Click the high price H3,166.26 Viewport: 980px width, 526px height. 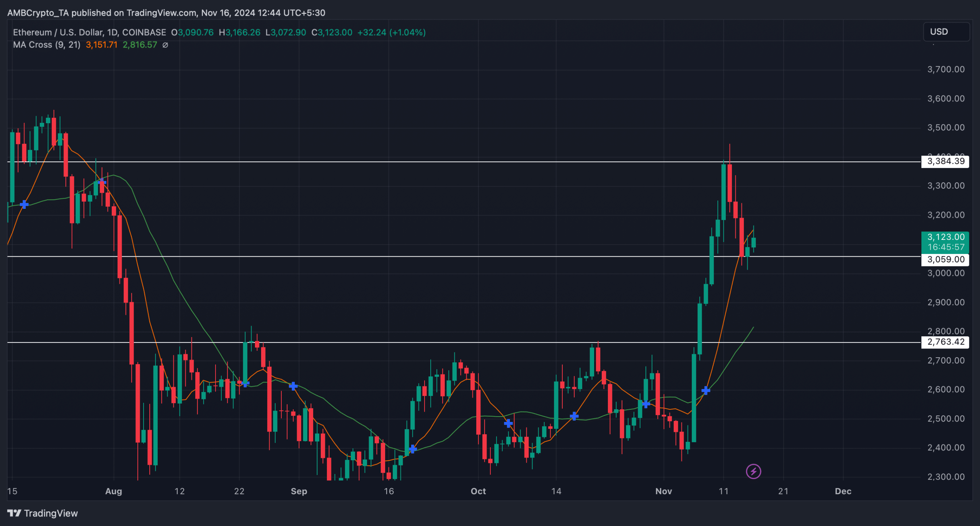pos(240,33)
